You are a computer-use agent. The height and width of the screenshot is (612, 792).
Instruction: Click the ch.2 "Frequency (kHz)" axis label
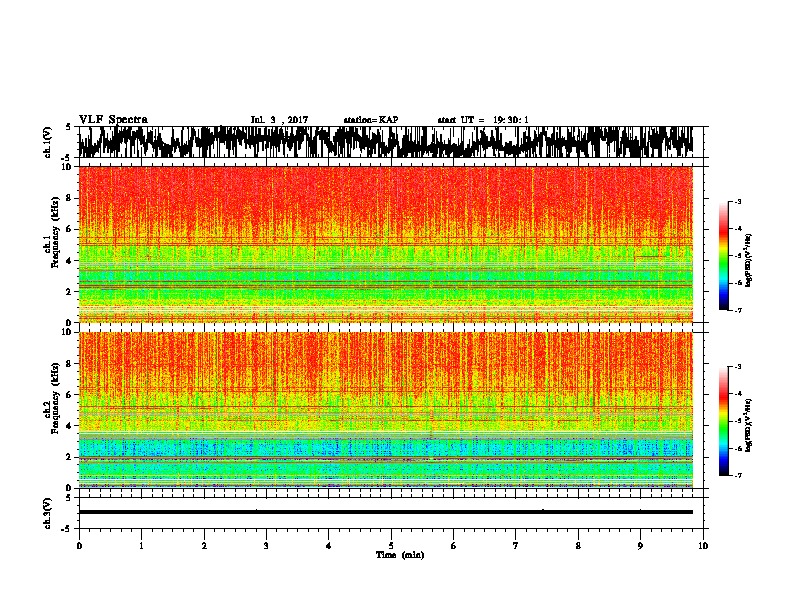point(55,398)
